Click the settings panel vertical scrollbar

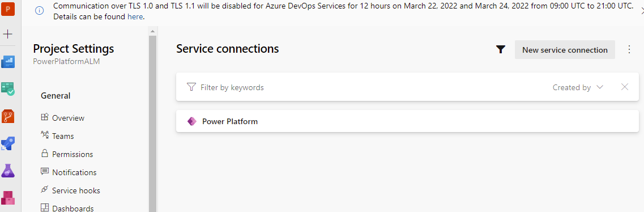click(x=153, y=123)
